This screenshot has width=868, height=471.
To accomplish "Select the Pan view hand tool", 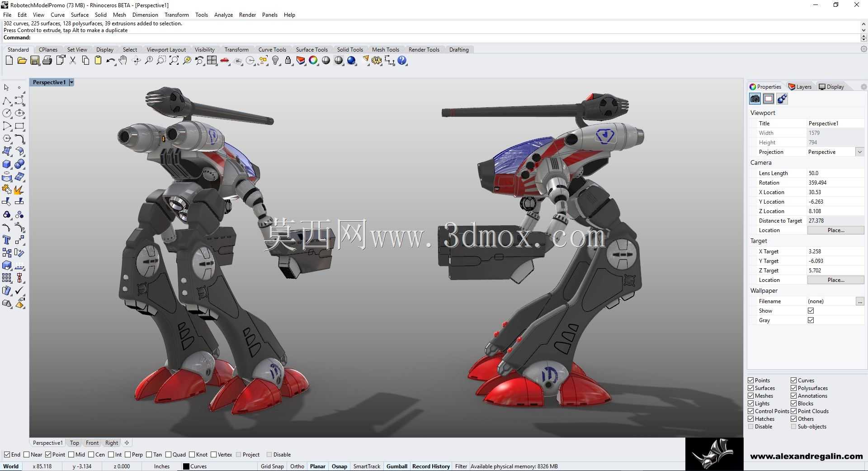I will pos(123,60).
